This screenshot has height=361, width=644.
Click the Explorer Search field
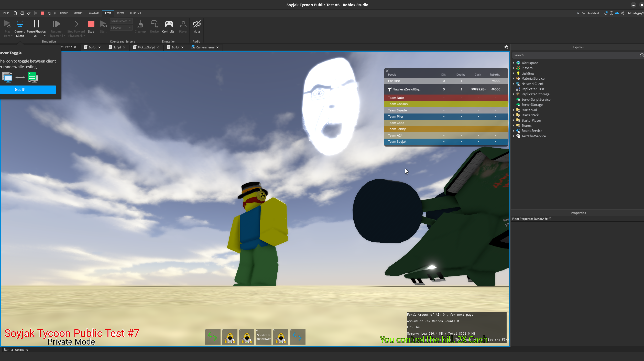pyautogui.click(x=575, y=55)
